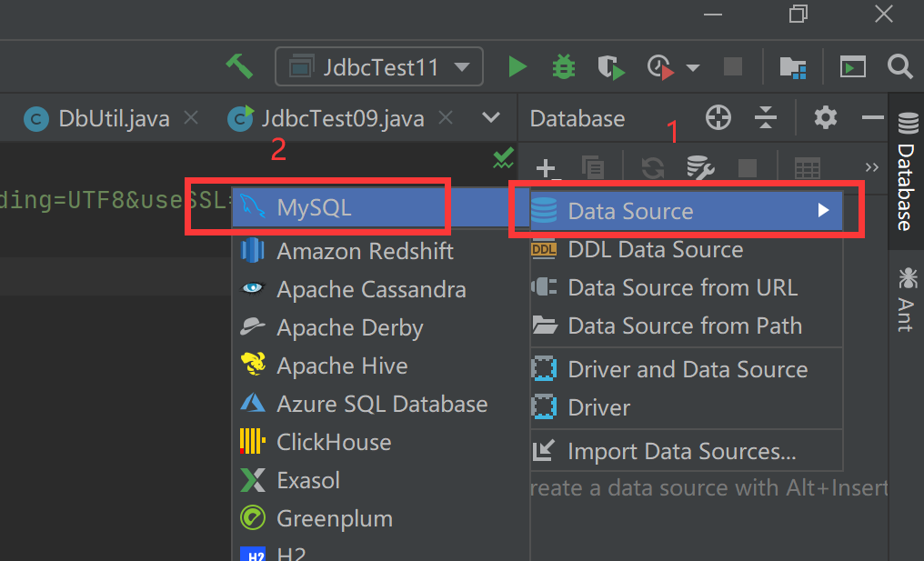Run with Coverage shield icon

click(x=610, y=66)
